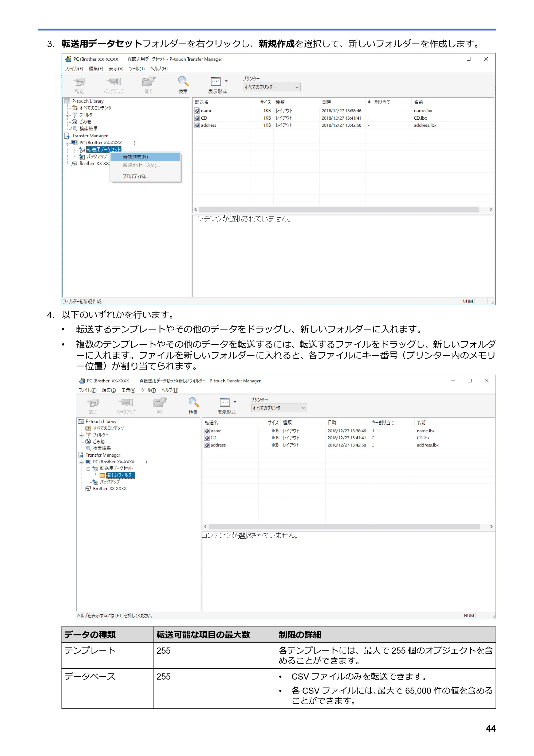Select Transfer Manager in the 新しいフォルダー window tree
Viewport: 534px width, 756px height.
tap(103, 455)
